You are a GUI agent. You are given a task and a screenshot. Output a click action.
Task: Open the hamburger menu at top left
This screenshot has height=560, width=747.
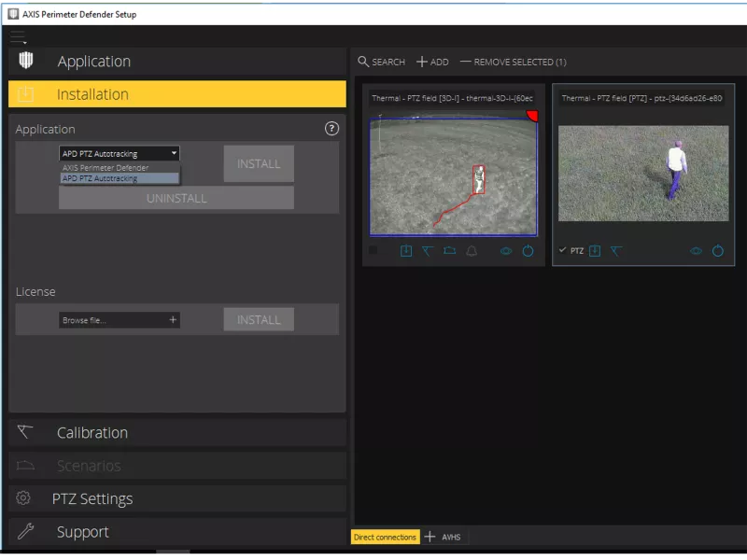(19, 37)
